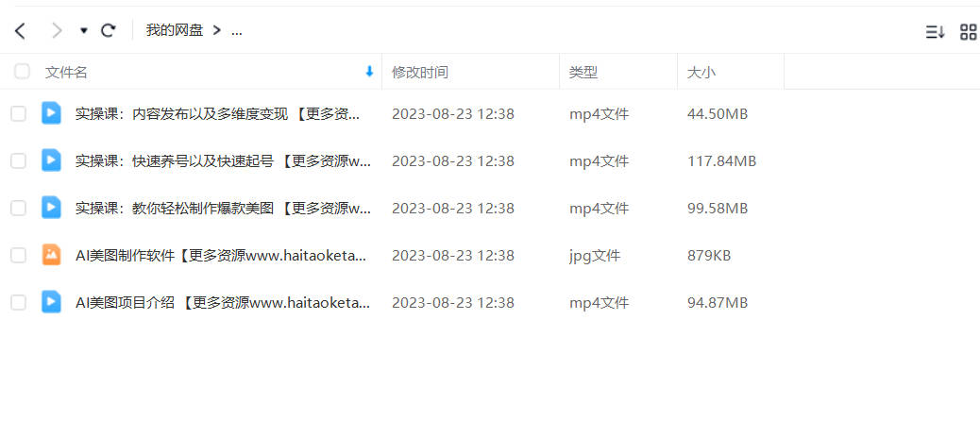Click modified time in the 879KB row
The image size is (980, 421).
pos(453,256)
